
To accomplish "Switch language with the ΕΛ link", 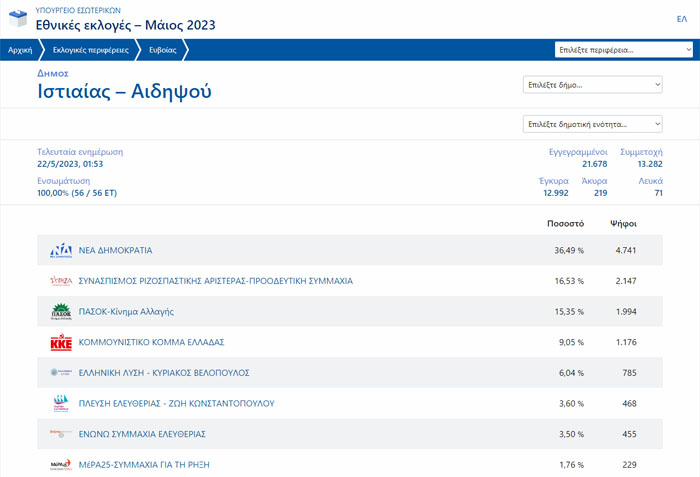I will pyautogui.click(x=681, y=19).
